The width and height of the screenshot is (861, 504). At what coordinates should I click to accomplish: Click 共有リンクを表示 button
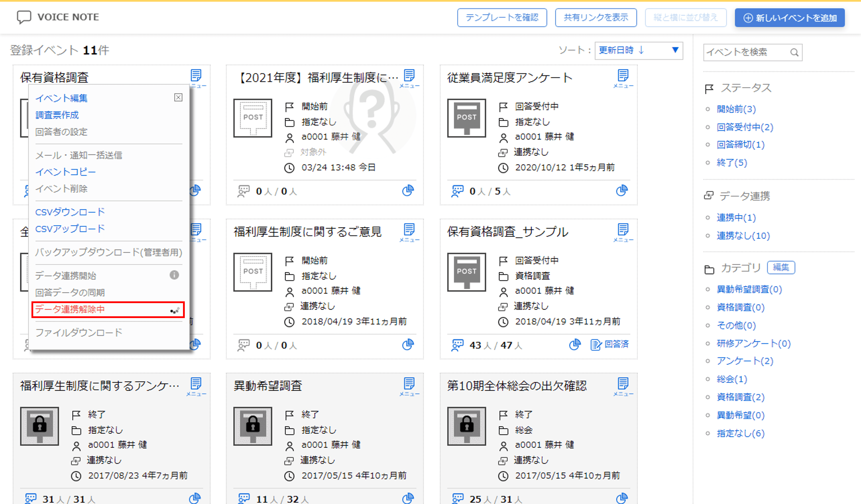click(x=595, y=18)
